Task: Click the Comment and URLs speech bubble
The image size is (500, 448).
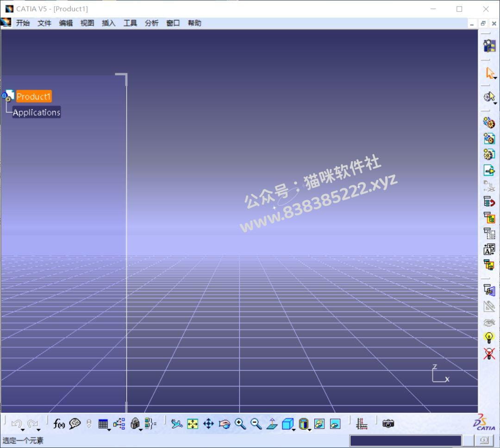Action: [75, 423]
